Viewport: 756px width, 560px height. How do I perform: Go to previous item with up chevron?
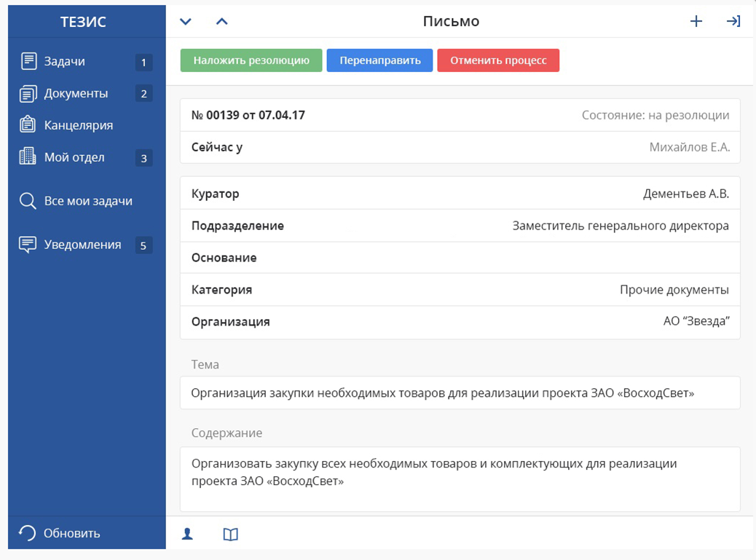pos(222,21)
